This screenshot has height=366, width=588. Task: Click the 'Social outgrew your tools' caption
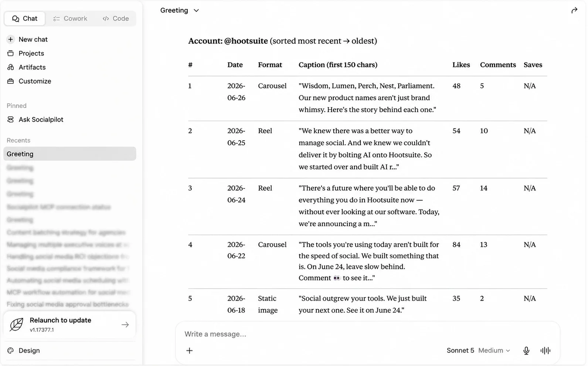click(363, 304)
